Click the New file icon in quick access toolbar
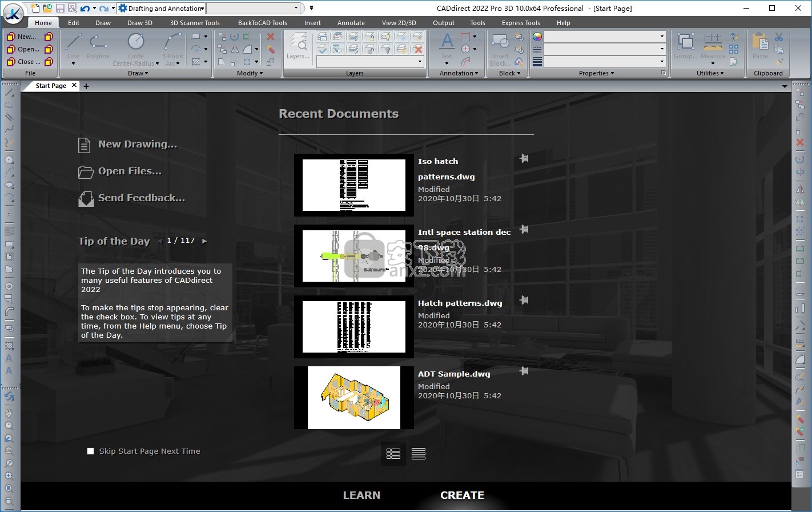 point(35,8)
